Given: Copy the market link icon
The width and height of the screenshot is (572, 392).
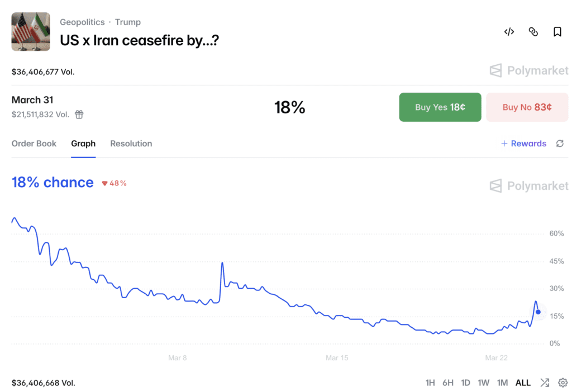Looking at the screenshot, I should pos(533,32).
